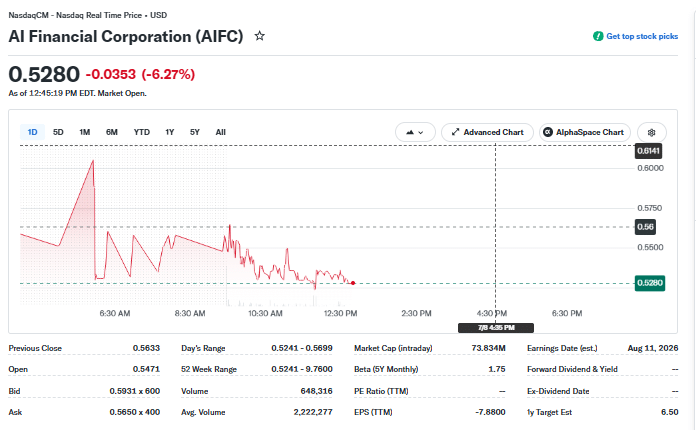The width and height of the screenshot is (696, 430).
Task: Click the 10:30 AM axis label
Action: [x=265, y=313]
